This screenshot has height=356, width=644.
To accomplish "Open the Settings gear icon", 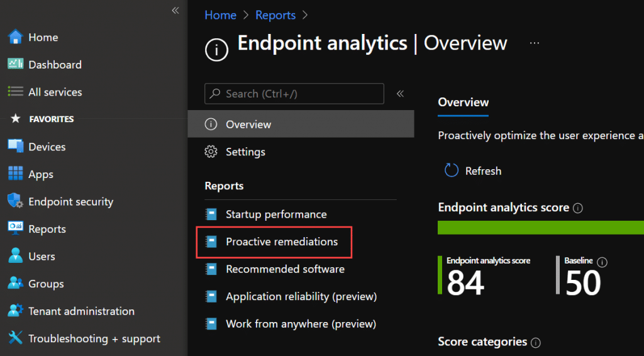I will (x=211, y=152).
